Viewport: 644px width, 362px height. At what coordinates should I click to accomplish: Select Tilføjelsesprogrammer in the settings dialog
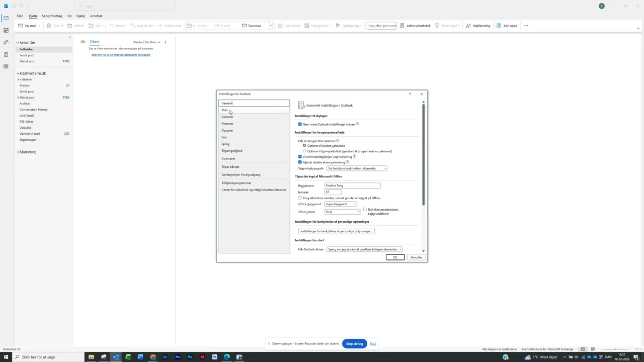pos(254,183)
